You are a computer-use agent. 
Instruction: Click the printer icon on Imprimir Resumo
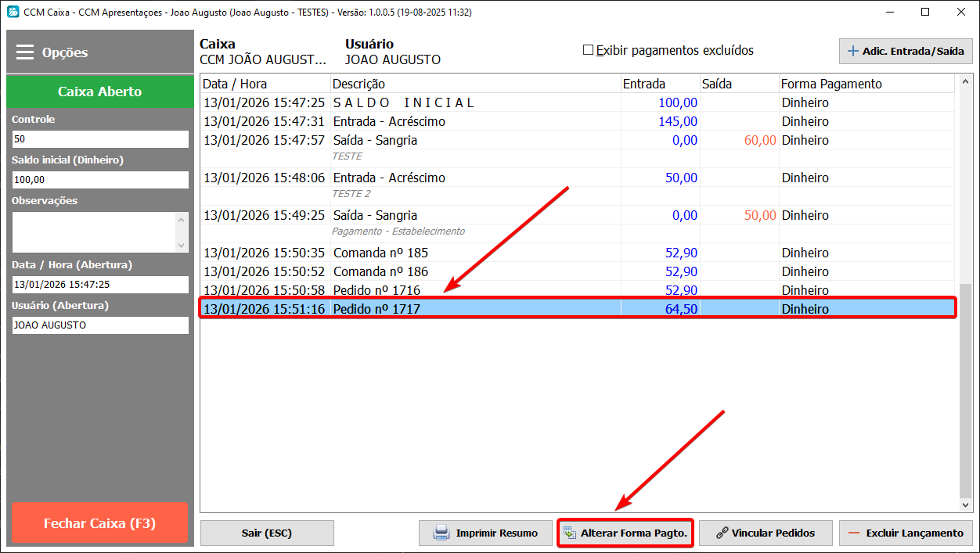(x=441, y=533)
